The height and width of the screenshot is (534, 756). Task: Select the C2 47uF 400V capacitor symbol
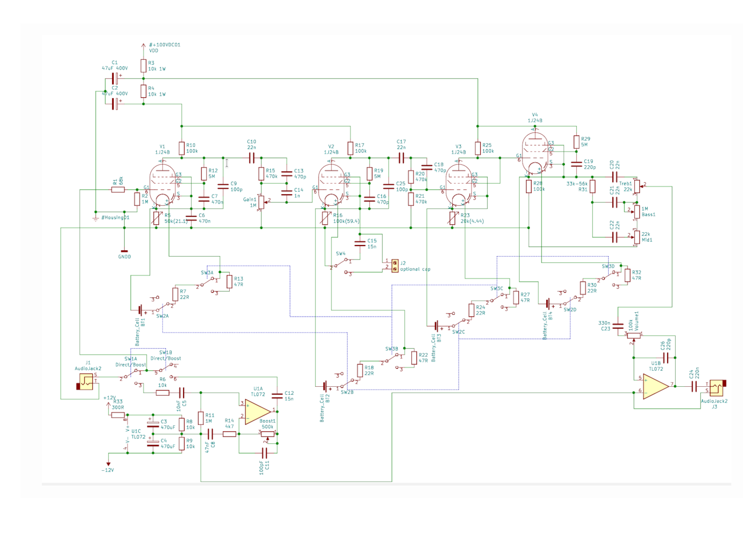pyautogui.click(x=115, y=104)
